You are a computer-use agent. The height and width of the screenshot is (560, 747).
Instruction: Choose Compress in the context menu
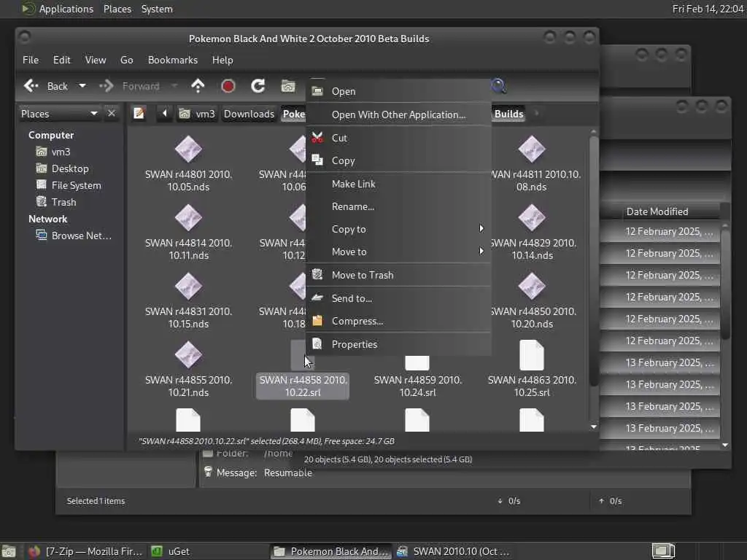point(399,322)
